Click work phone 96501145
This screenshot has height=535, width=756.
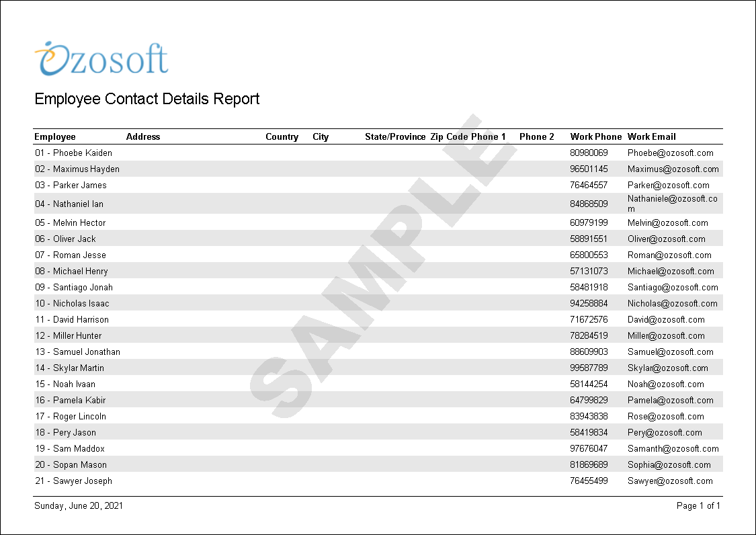point(589,169)
